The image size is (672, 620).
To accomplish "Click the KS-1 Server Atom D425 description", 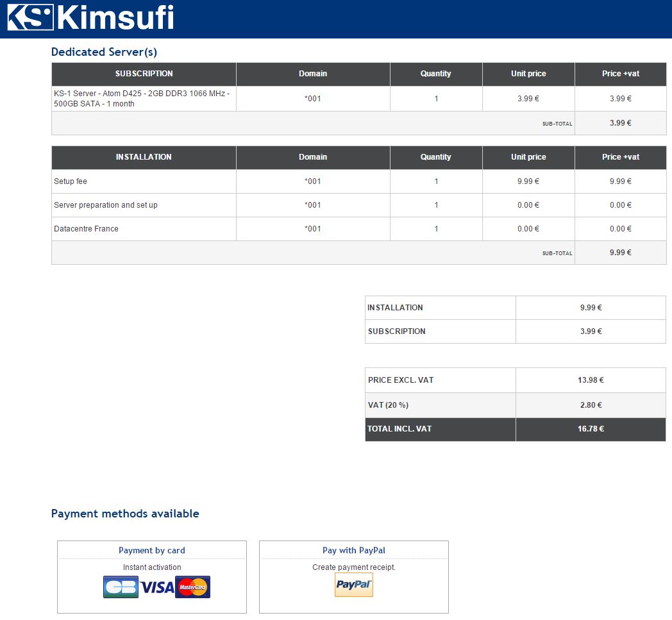I will (x=142, y=99).
